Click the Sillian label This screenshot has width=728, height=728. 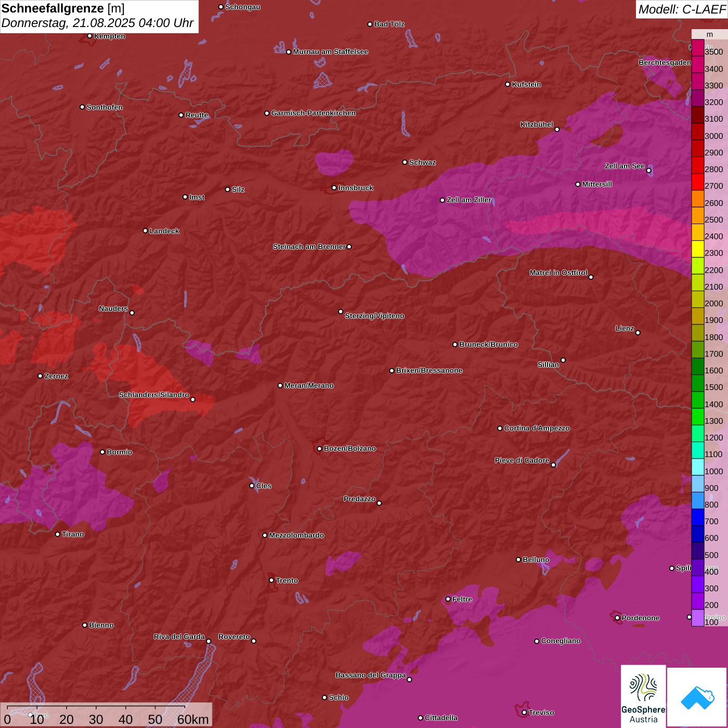[548, 365]
